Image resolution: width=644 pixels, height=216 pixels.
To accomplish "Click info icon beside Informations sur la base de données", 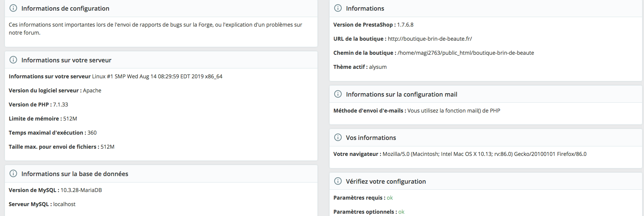I will click(13, 173).
